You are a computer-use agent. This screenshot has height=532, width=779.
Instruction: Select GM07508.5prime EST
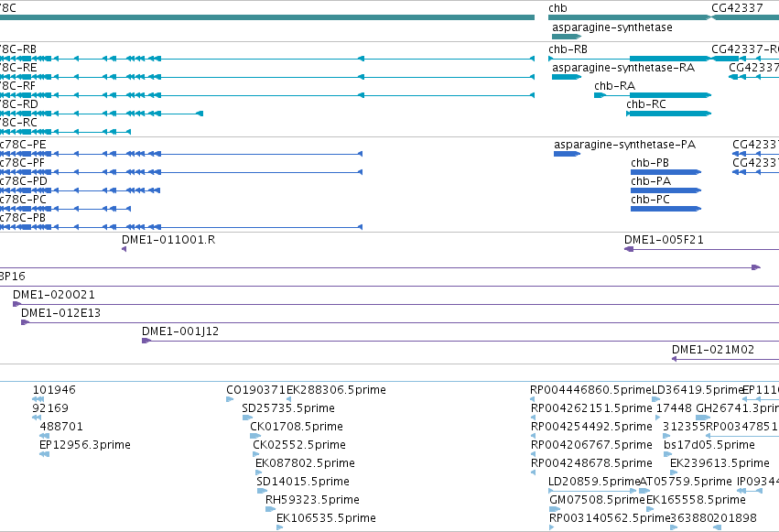555,509
